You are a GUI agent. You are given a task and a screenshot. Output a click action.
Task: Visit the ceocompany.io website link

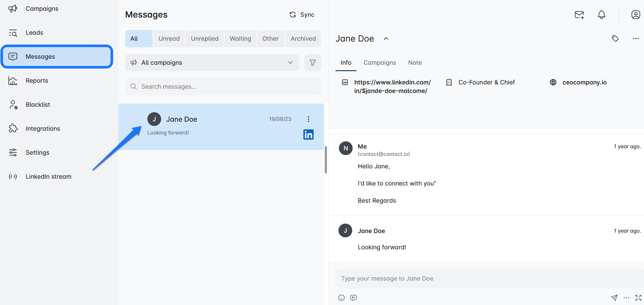(584, 82)
